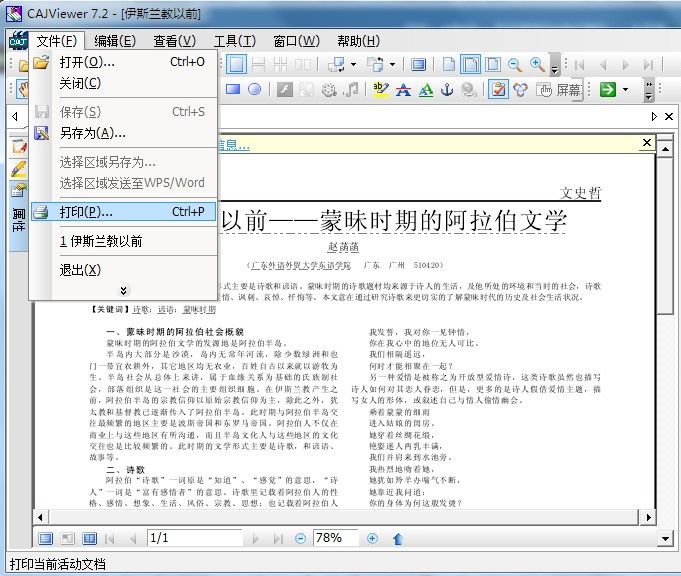Image resolution: width=681 pixels, height=576 pixels.
Task: Open recent file 1 伊斯兰教以前
Action: coord(123,241)
